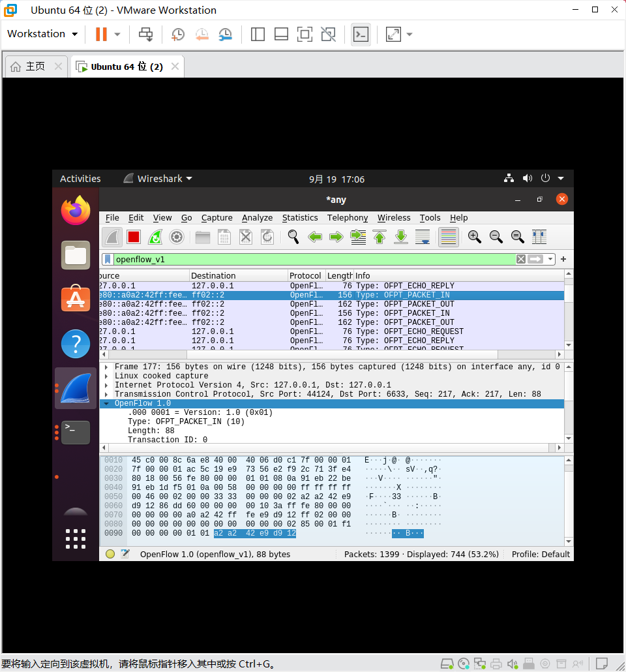Go back to previous packet arrow
This screenshot has height=672, width=626.
point(315,237)
